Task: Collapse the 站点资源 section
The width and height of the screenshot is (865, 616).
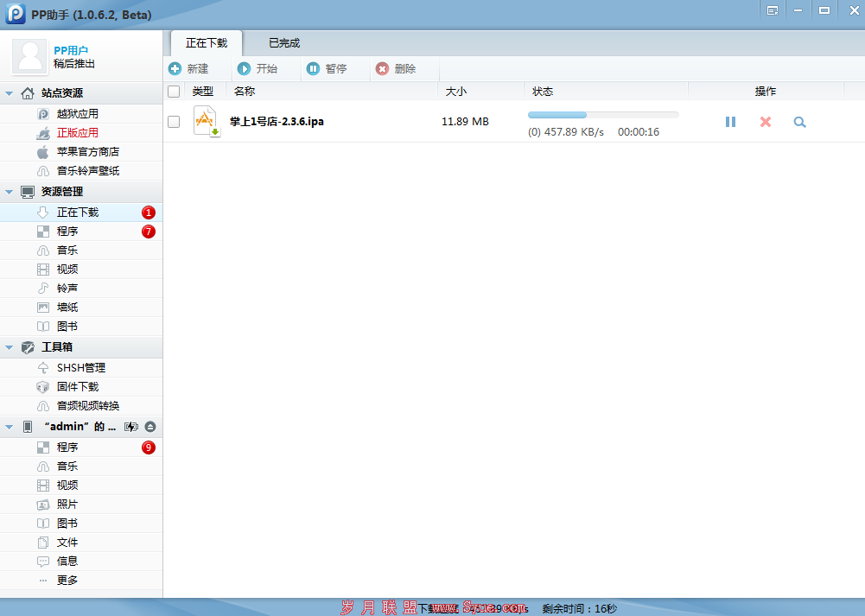Action: pos(10,94)
